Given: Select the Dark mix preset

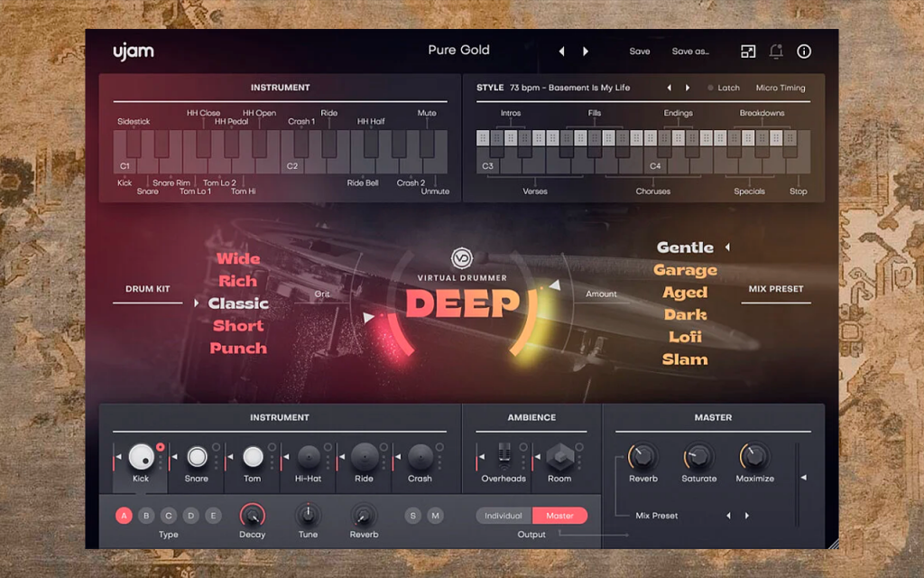Looking at the screenshot, I should 686,314.
